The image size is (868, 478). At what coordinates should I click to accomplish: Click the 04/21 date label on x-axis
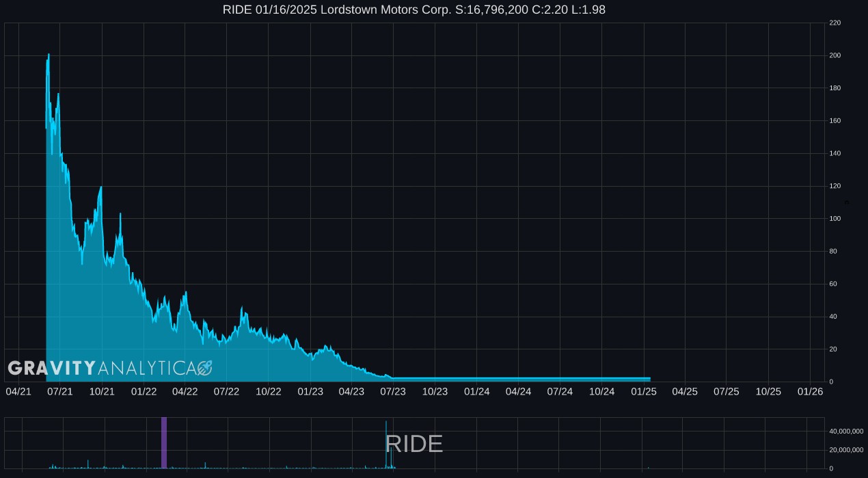coord(18,391)
